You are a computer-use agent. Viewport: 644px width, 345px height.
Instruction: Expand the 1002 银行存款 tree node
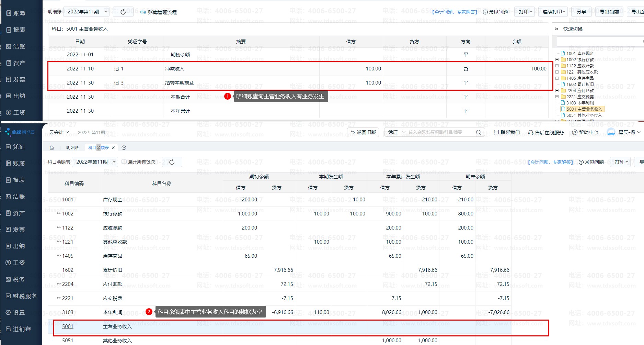(x=557, y=60)
